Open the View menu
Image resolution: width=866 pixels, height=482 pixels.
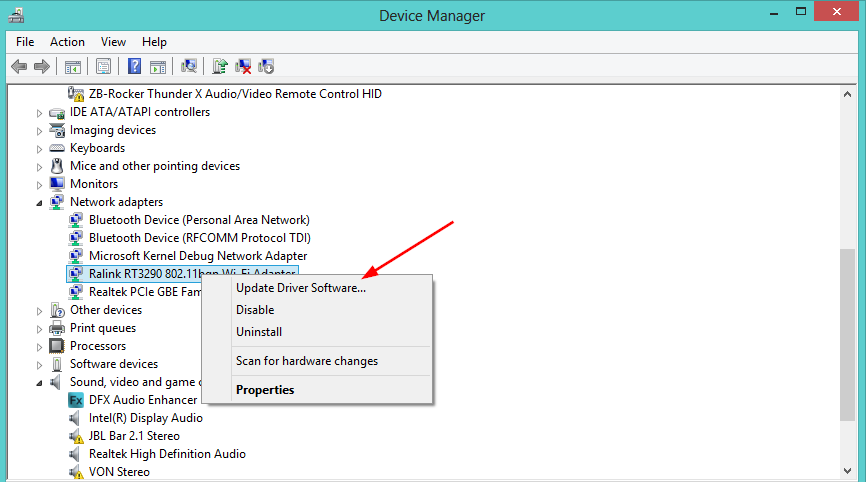tap(113, 42)
